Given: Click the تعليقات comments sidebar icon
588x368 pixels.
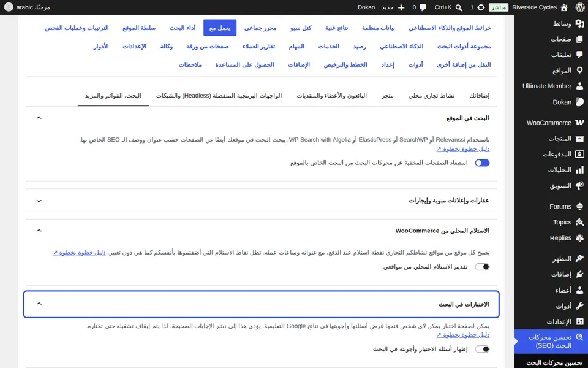Looking at the screenshot, I should click(579, 55).
